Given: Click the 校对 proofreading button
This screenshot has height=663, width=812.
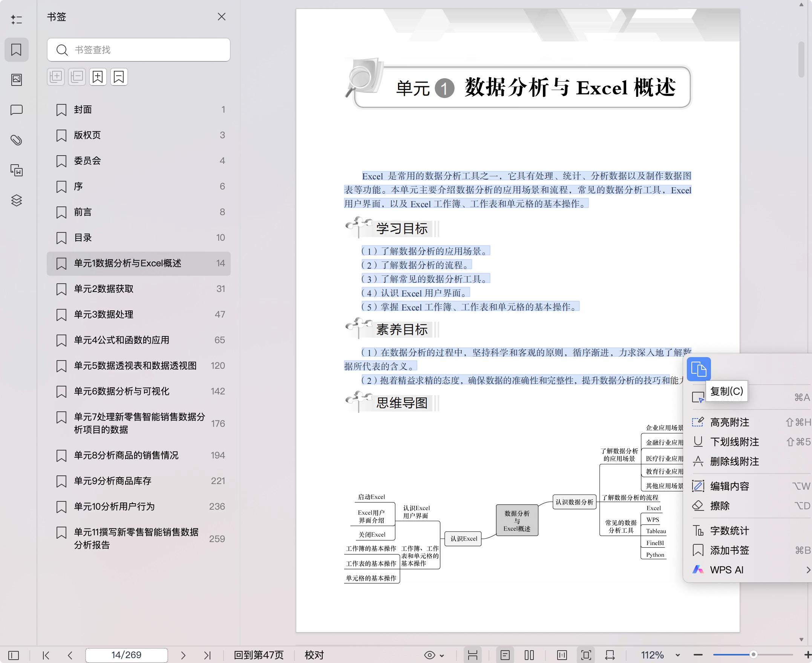Looking at the screenshot, I should 314,655.
